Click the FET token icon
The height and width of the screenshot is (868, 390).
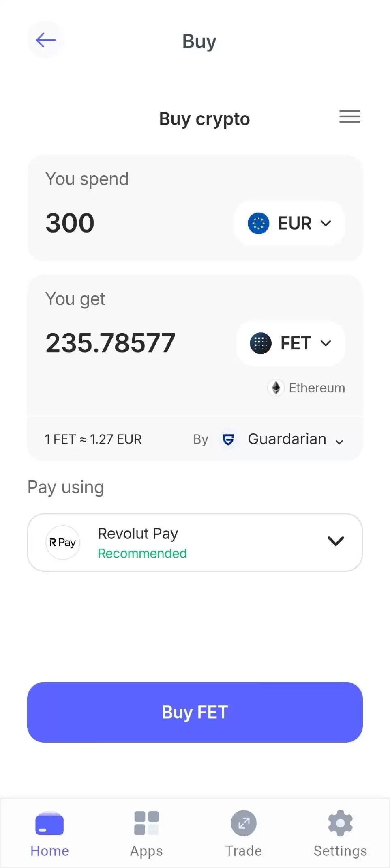pyautogui.click(x=260, y=343)
